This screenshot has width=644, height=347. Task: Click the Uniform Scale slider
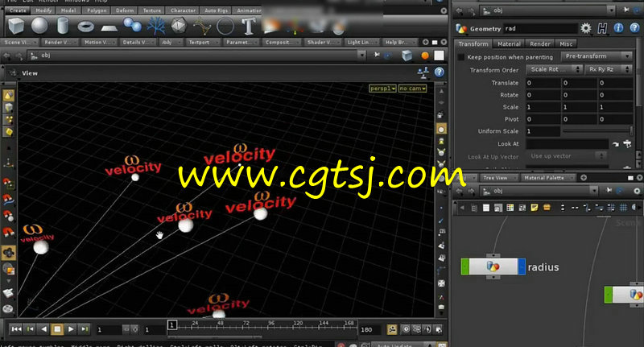[x=597, y=131]
